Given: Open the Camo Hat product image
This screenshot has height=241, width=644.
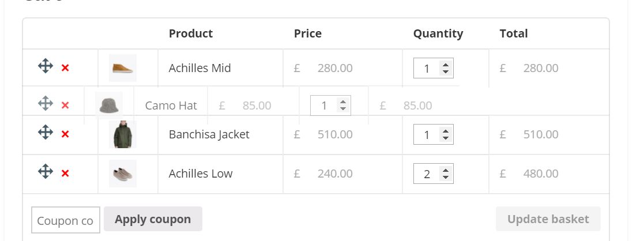Looking at the screenshot, I should coord(108,106).
